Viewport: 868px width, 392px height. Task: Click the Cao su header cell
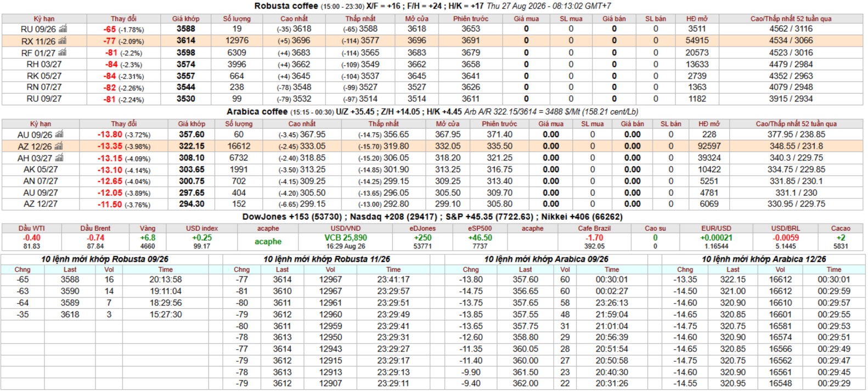[x=655, y=229]
